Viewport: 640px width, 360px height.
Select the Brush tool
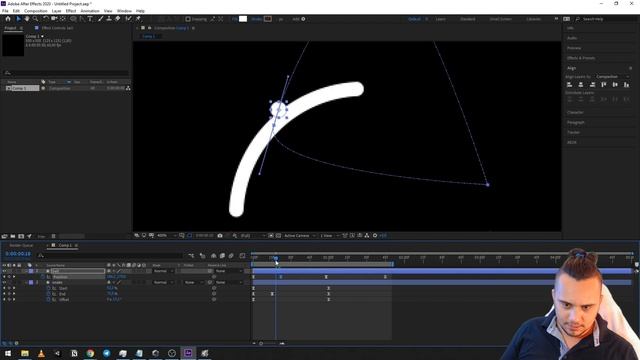(100, 19)
